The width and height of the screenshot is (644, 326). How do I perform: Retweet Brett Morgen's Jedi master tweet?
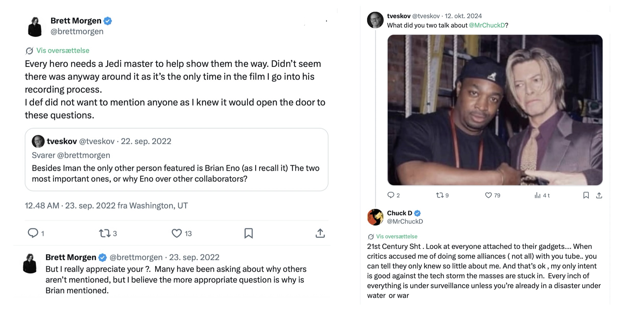105,233
